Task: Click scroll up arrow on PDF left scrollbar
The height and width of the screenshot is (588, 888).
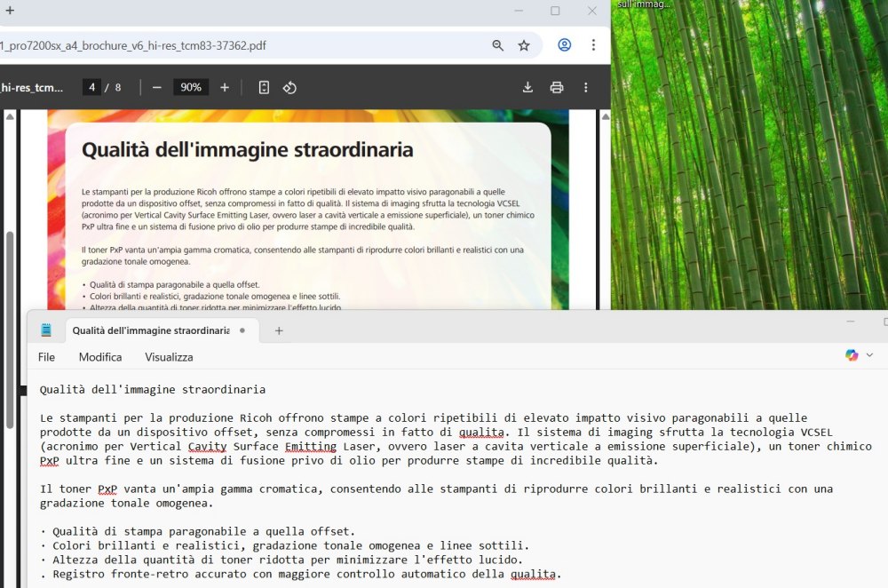Action: (x=10, y=116)
